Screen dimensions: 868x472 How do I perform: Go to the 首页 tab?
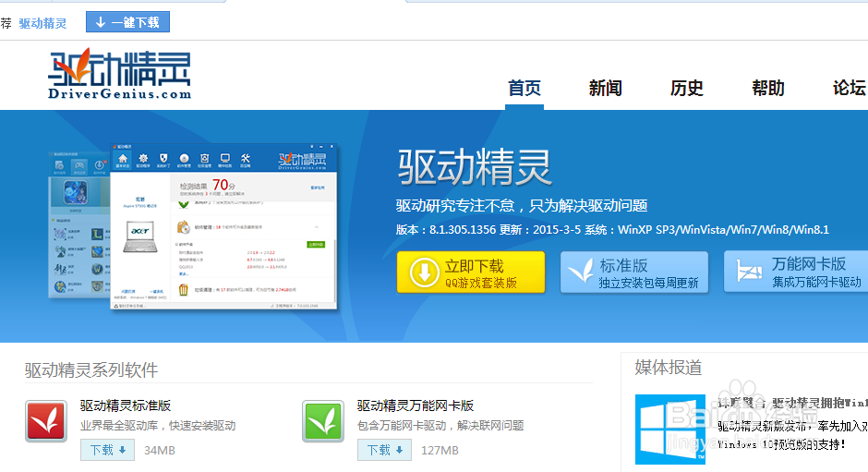click(x=524, y=88)
